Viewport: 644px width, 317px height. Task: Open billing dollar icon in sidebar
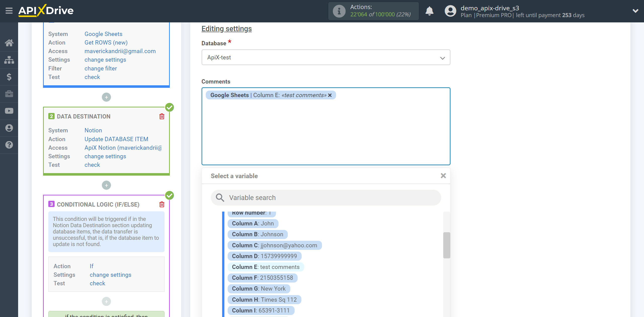point(9,77)
